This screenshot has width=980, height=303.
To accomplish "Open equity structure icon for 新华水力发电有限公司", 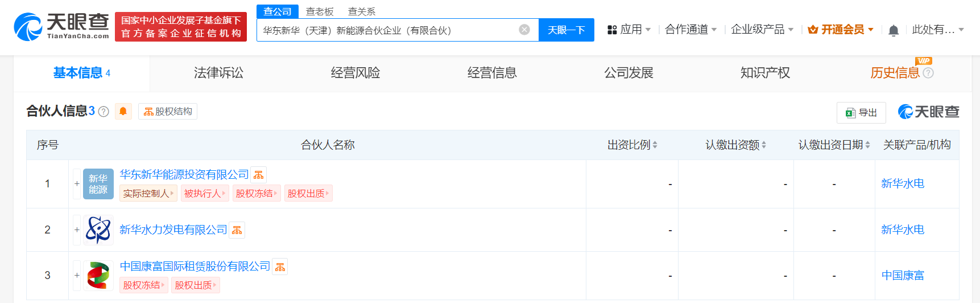I will [x=237, y=230].
